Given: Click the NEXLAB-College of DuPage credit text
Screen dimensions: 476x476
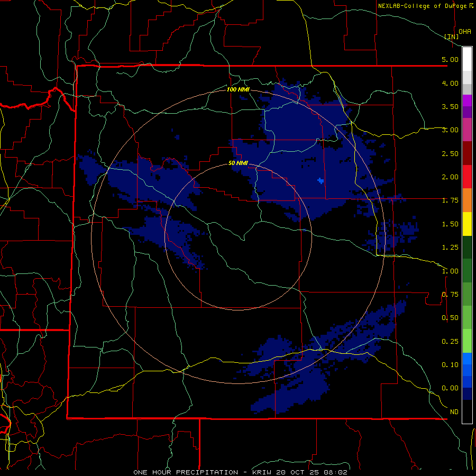Looking at the screenshot, I should [x=422, y=6].
